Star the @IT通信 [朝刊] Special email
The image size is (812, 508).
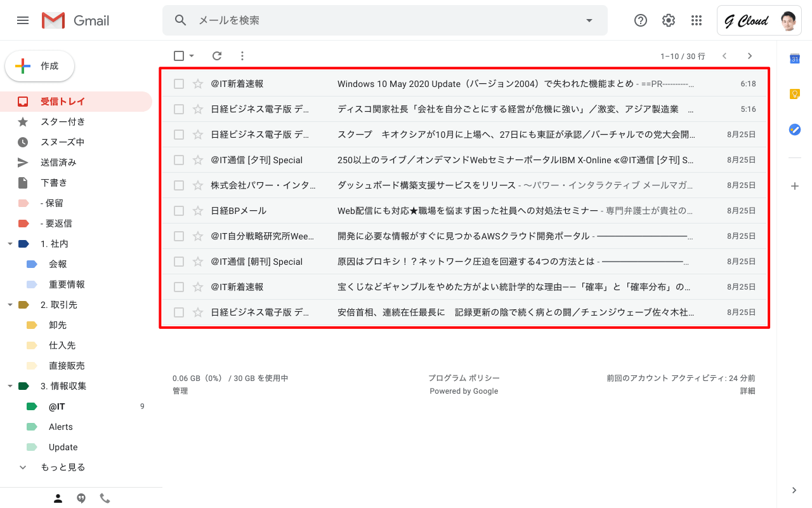pos(198,262)
